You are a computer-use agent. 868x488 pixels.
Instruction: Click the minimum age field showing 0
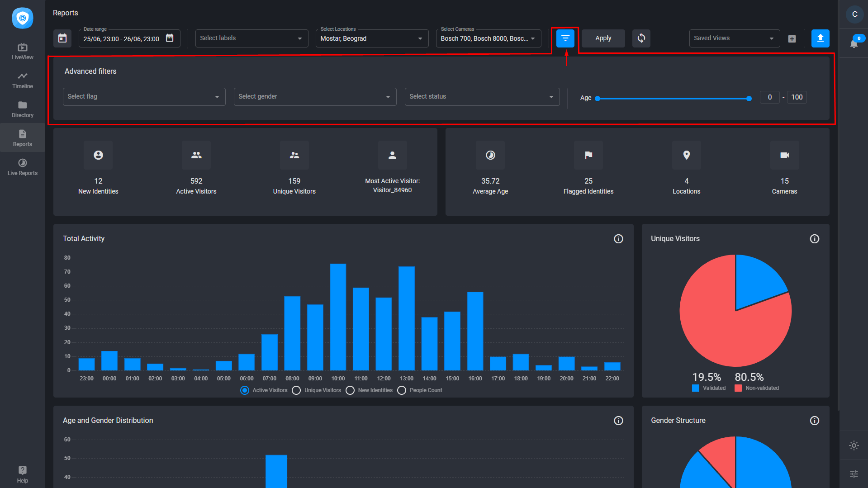(770, 97)
